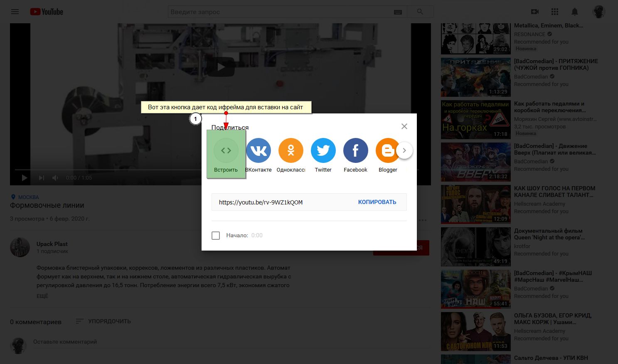Go to the YouTube home logo
Viewport: 618px width, 364px height.
point(47,12)
